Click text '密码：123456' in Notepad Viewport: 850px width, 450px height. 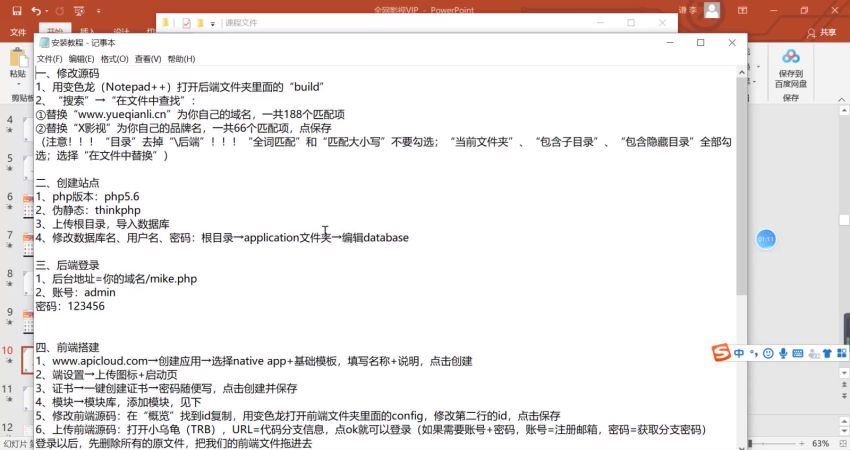click(70, 306)
